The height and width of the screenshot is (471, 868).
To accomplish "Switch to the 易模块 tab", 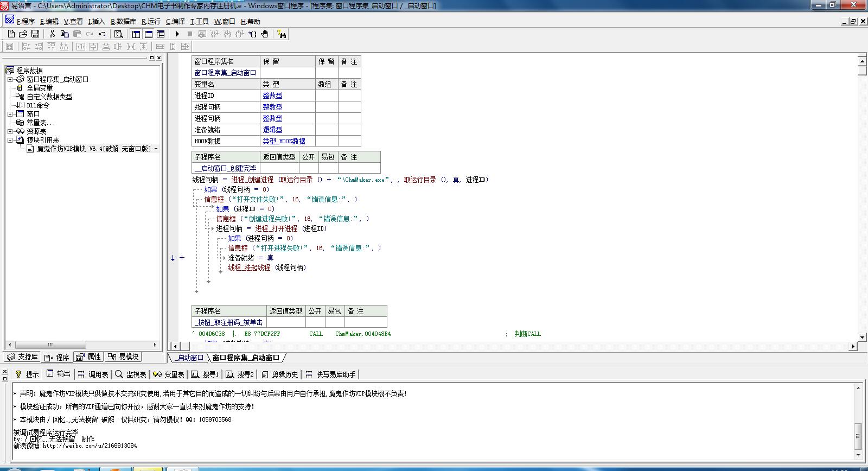I will point(124,357).
